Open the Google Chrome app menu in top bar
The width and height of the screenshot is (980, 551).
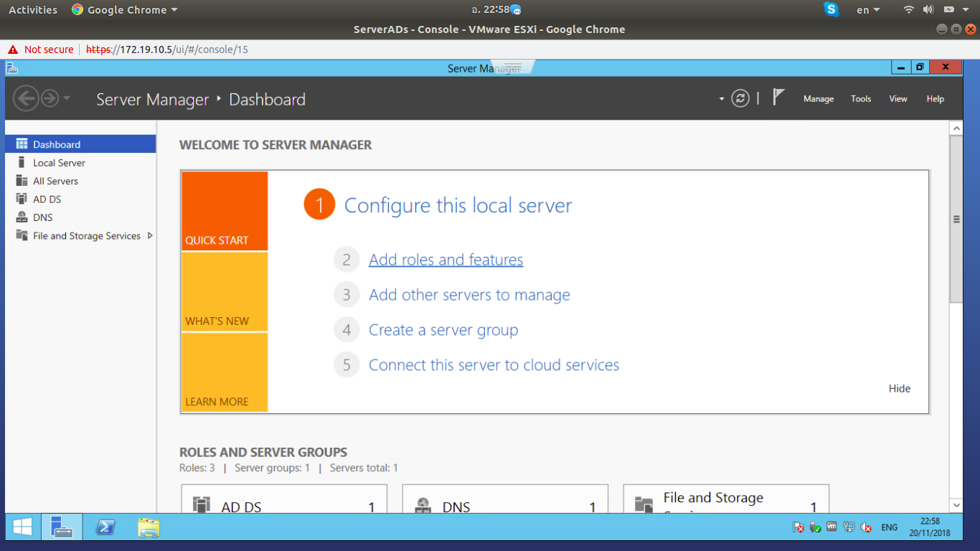click(125, 10)
